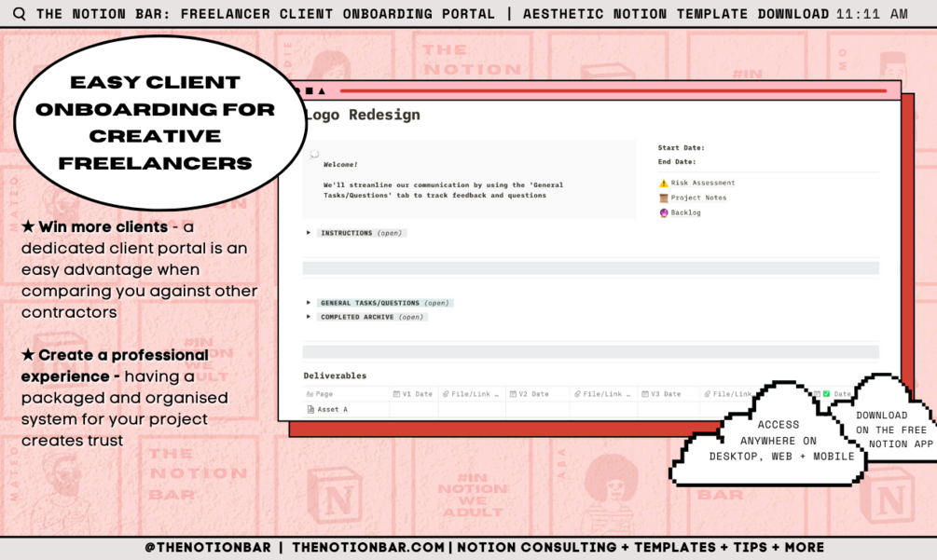The width and height of the screenshot is (937, 560).
Task: Click the Logo Redesign page title
Action: (363, 115)
